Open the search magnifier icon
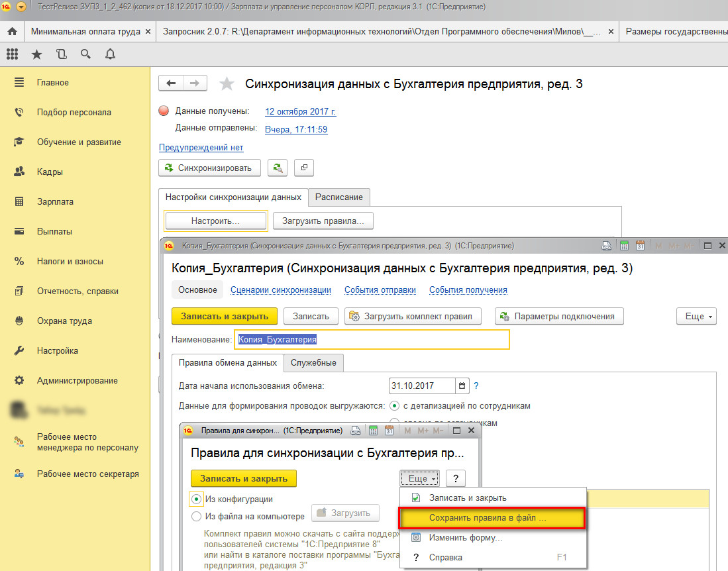Image resolution: width=728 pixels, height=571 pixels. tap(85, 54)
